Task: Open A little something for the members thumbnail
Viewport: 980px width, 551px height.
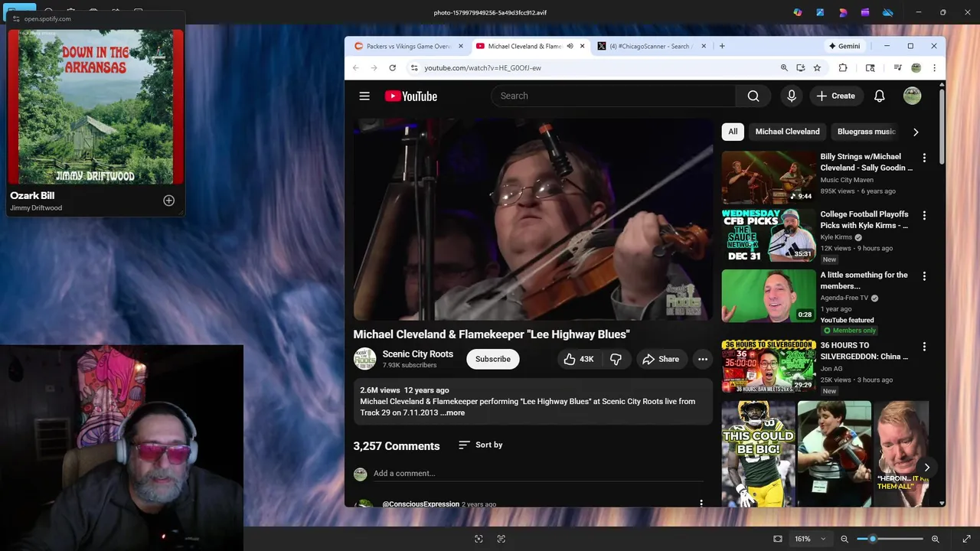Action: pyautogui.click(x=769, y=295)
